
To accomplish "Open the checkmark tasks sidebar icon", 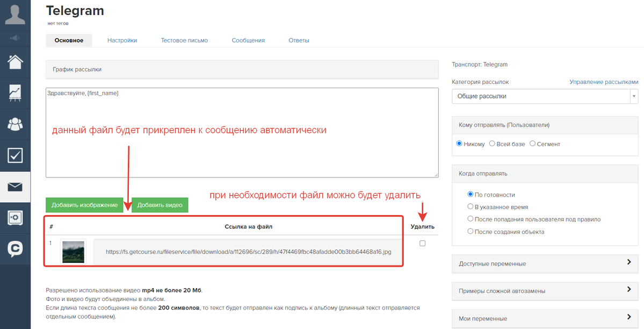I will (x=15, y=155).
